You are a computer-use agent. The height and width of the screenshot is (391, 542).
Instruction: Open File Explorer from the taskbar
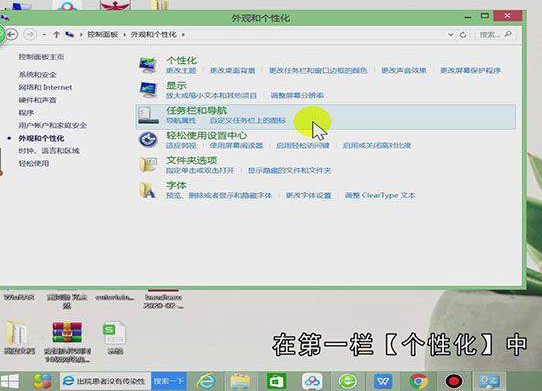pyautogui.click(x=241, y=381)
